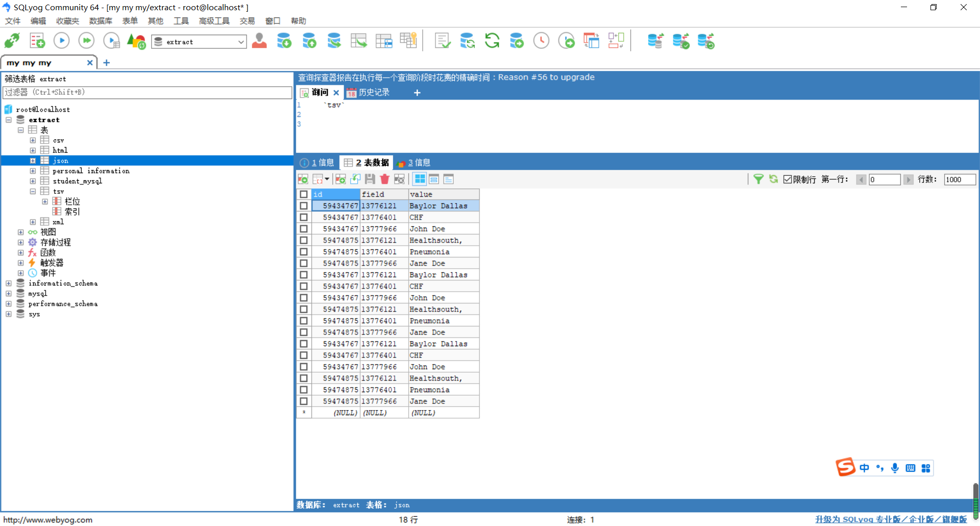
Task: Click the next page arrow beside first row field
Action: pyautogui.click(x=909, y=179)
